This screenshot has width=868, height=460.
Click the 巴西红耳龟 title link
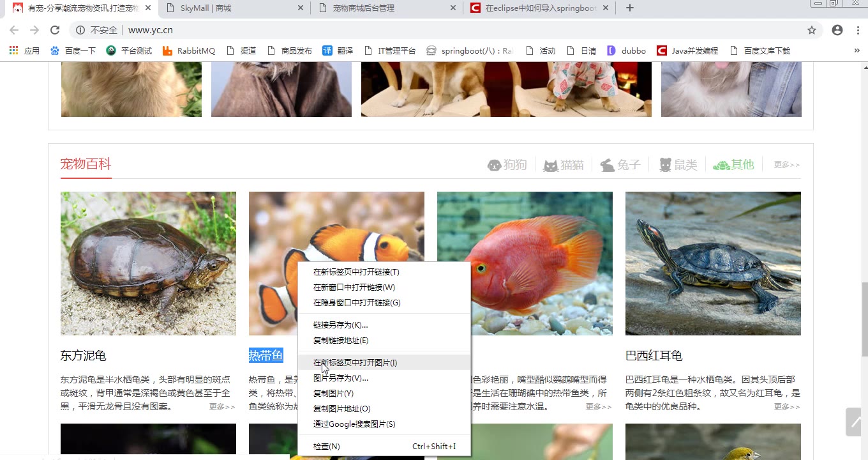[x=654, y=356]
